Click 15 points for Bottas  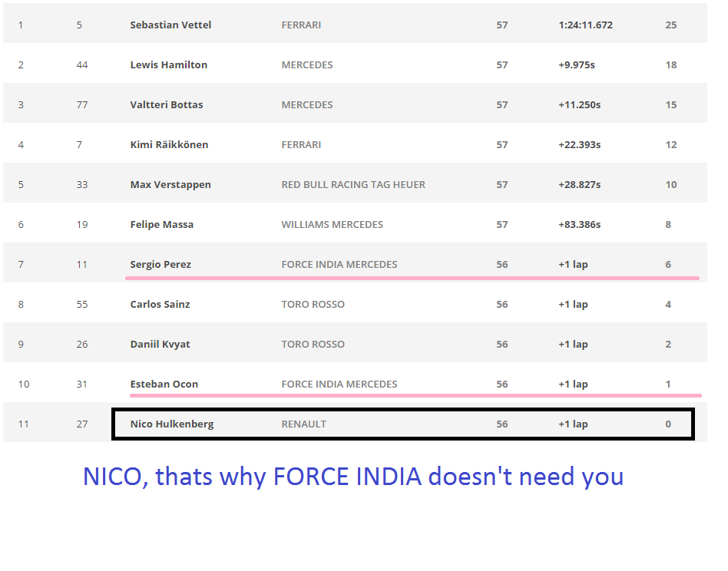(x=671, y=105)
